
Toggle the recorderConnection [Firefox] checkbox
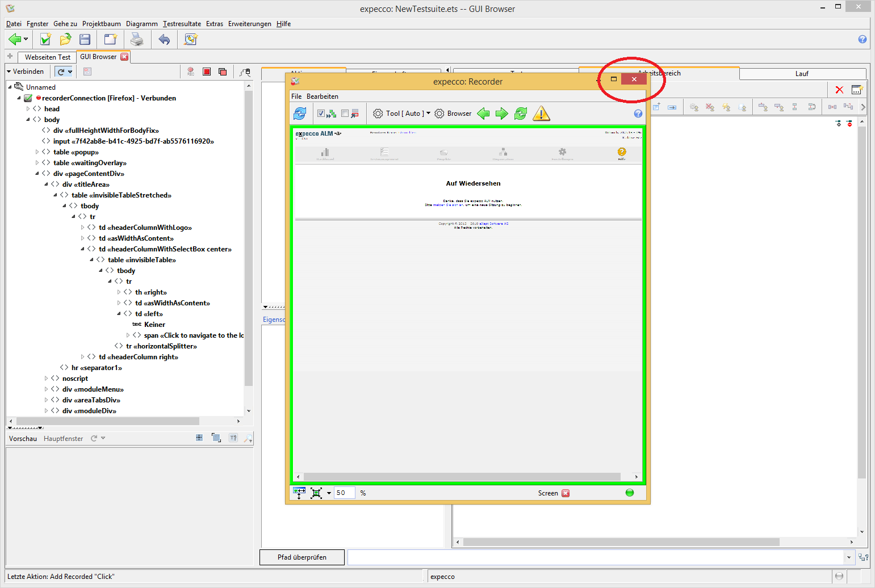coord(28,98)
